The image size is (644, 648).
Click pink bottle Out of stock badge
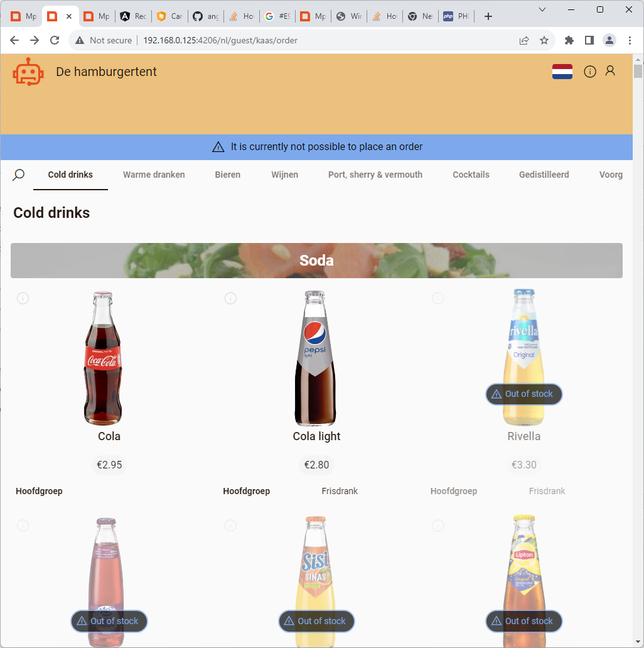pos(109,621)
